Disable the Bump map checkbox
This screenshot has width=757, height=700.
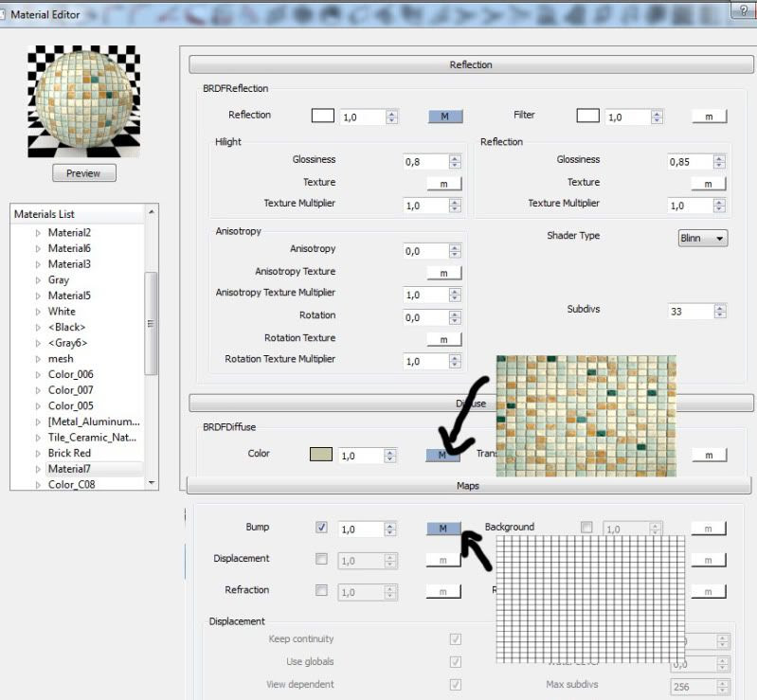pyautogui.click(x=321, y=528)
